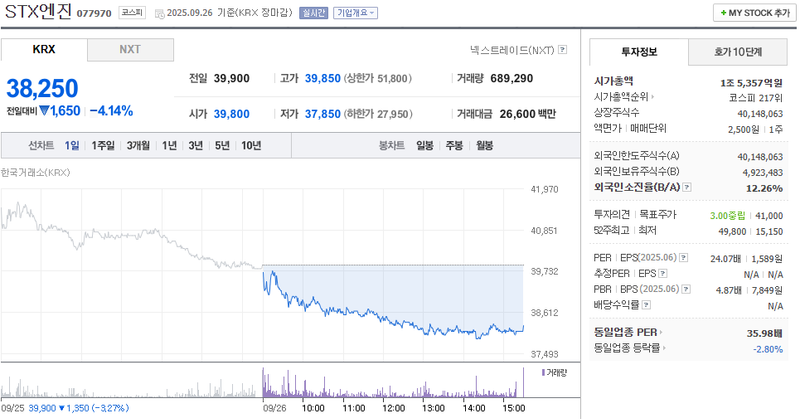Screen dimensions: 800x419
Task: Click the stock code 077970
Action: 94,13
